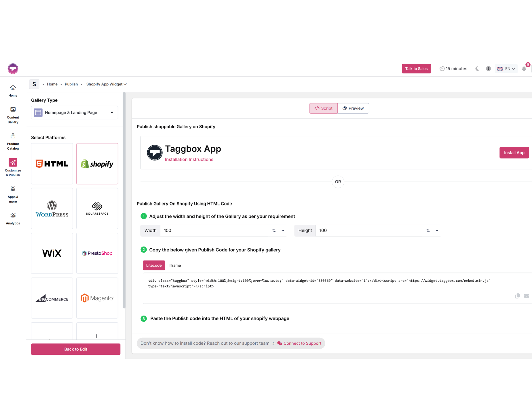The image size is (532, 420).
Task: Switch to the Script tab
Action: (323, 108)
